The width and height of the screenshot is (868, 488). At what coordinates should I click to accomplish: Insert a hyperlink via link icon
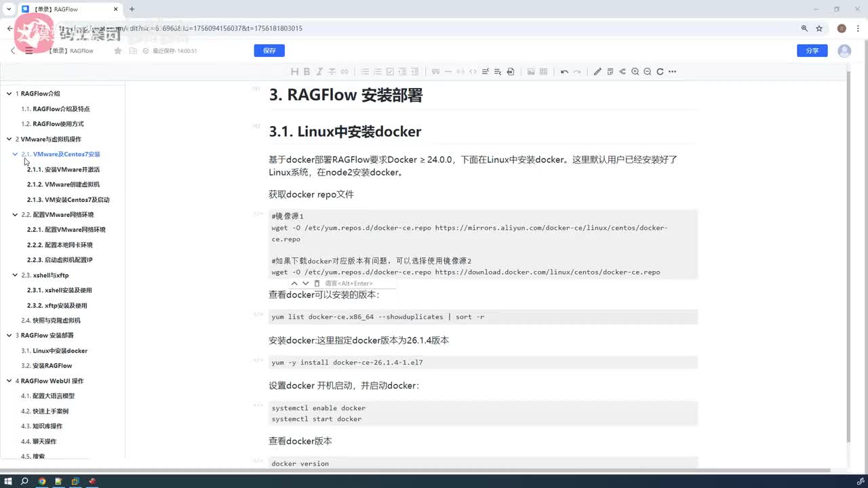pyautogui.click(x=344, y=71)
